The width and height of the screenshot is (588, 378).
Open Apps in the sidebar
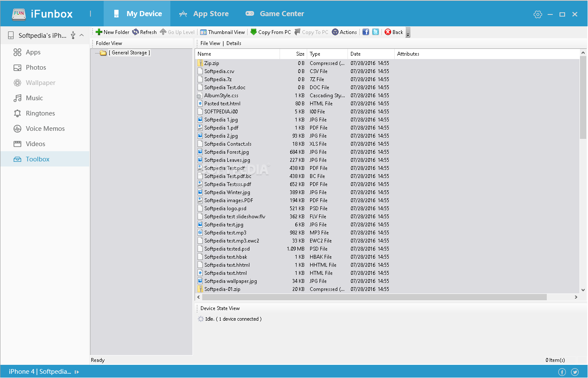[45, 52]
